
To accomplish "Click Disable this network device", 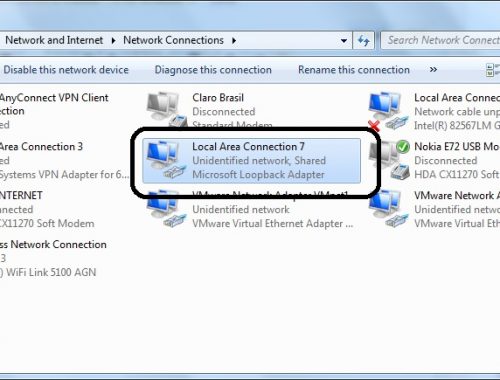I will pyautogui.click(x=66, y=70).
